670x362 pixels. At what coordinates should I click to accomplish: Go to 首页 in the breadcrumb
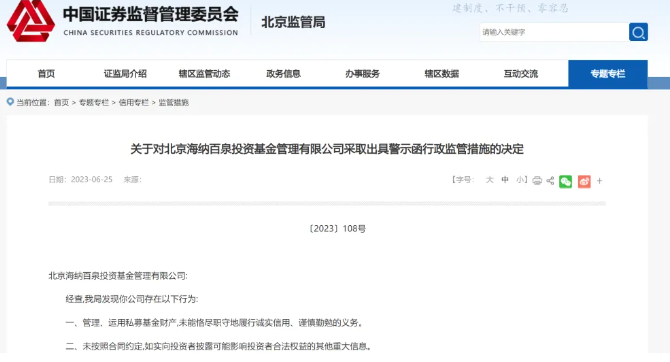tap(61, 102)
